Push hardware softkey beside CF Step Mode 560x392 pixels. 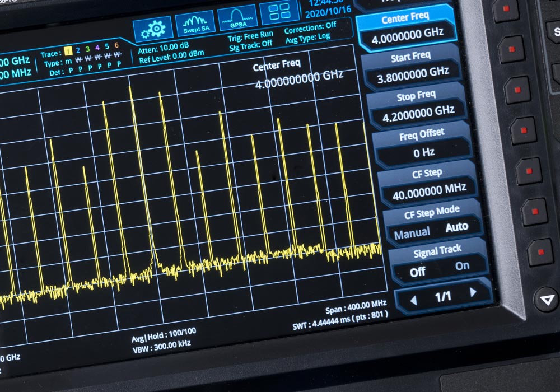535,212
